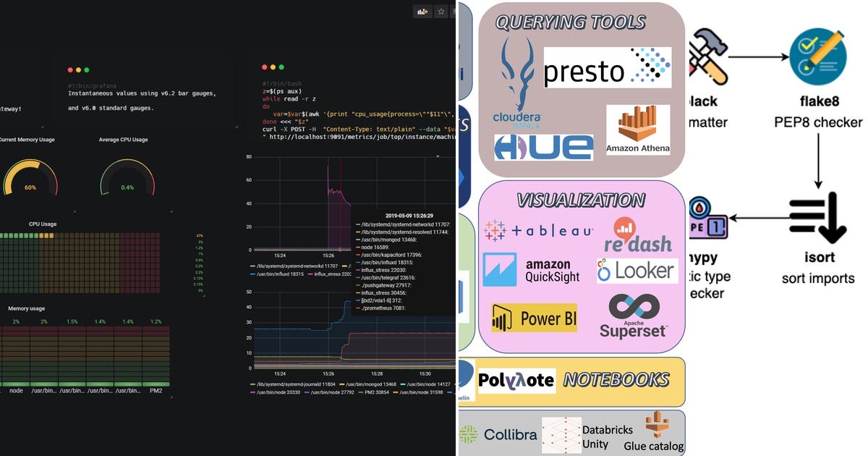Toggle systemd-networkd 11707 legend series
This screenshot has height=456, width=868.
pos(292,266)
